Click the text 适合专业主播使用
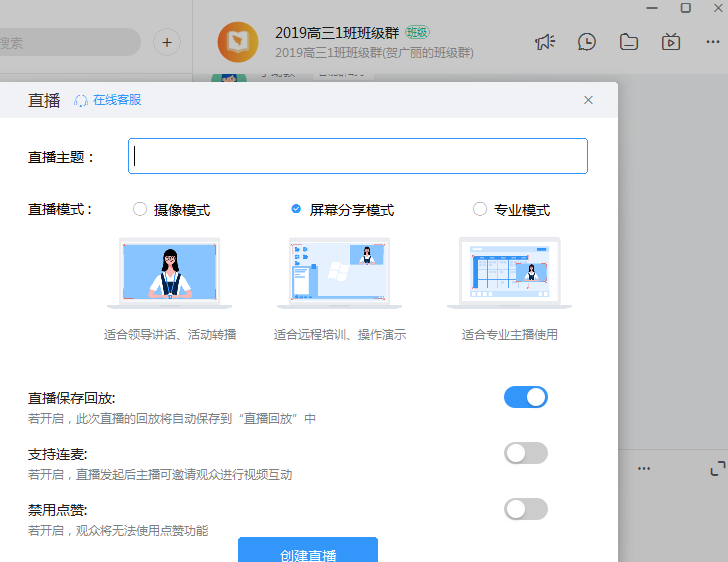This screenshot has height=562, width=728. pyautogui.click(x=509, y=334)
